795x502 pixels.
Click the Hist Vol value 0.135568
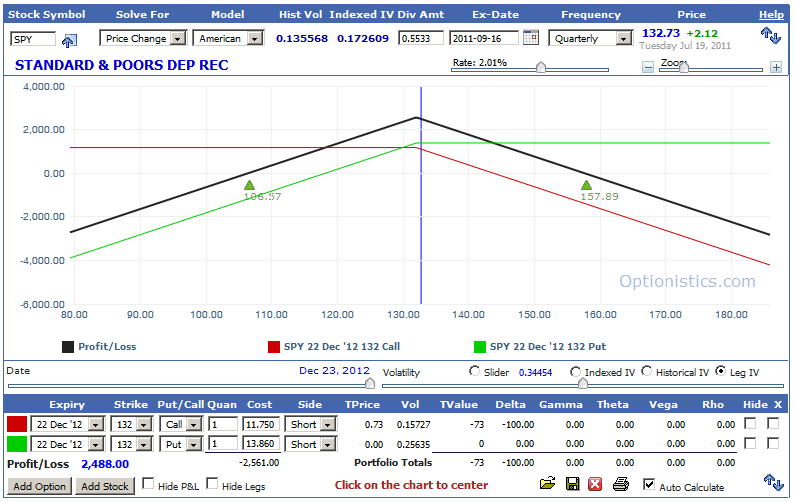[302, 39]
